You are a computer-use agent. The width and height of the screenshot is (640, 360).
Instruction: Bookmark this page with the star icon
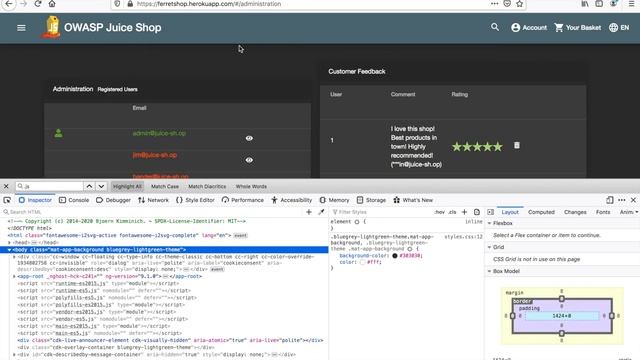[519, 4]
